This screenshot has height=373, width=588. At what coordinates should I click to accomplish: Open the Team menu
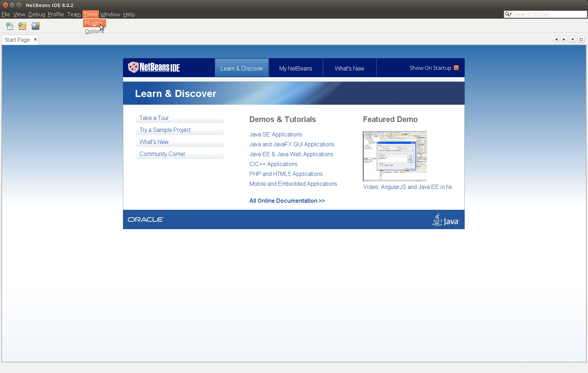pos(74,14)
